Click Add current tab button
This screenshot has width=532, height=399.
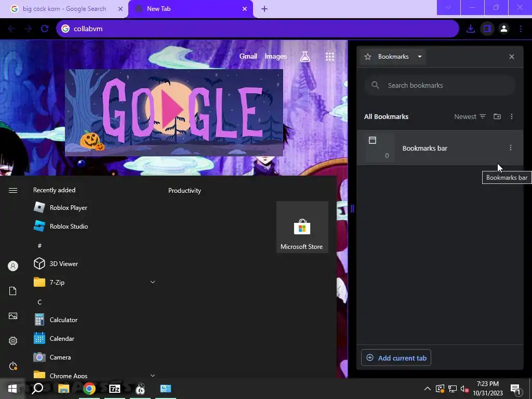(396, 357)
